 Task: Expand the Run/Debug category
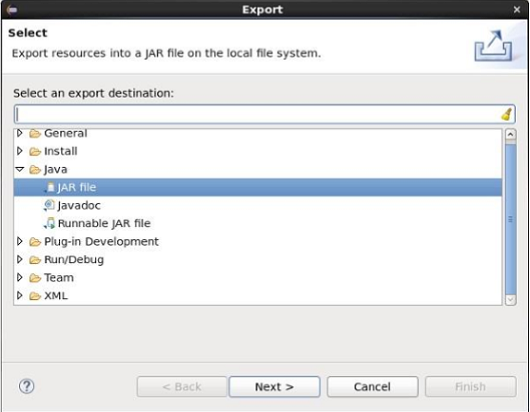[20, 259]
